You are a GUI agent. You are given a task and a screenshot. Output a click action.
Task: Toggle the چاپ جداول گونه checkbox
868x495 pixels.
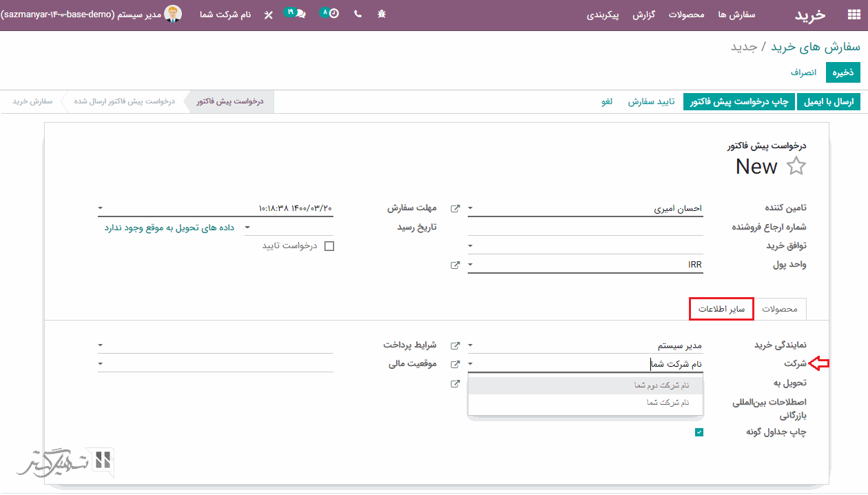tap(699, 432)
